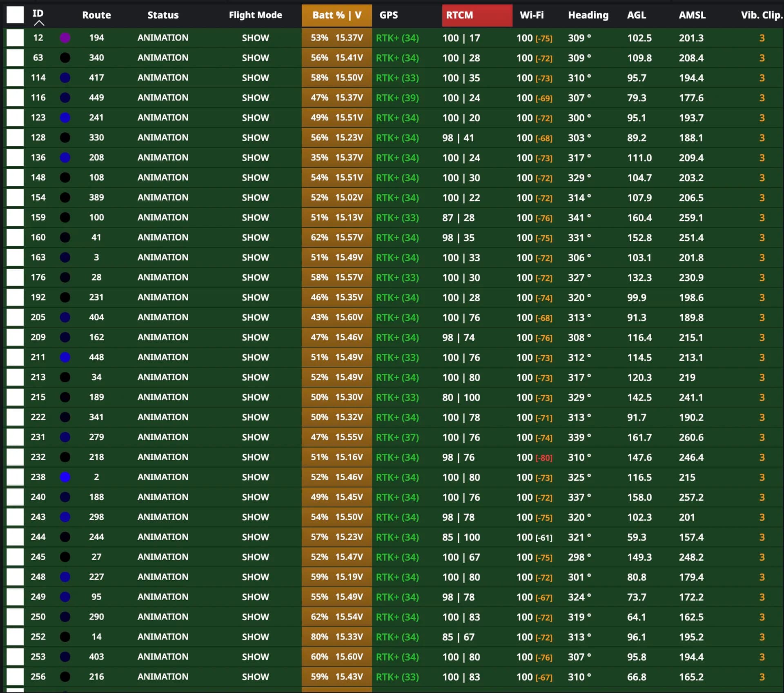
Task: Click the GPS column header
Action: coord(388,15)
